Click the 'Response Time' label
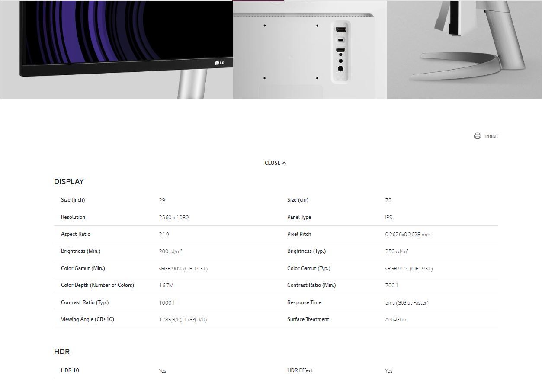The width and height of the screenshot is (542, 392). [304, 302]
